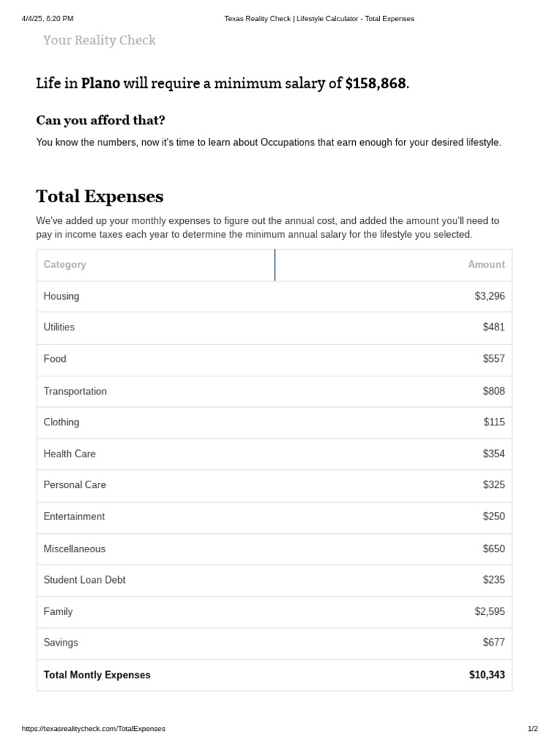560x747 pixels.
Task: Select the Utilities row label
Action: click(59, 328)
